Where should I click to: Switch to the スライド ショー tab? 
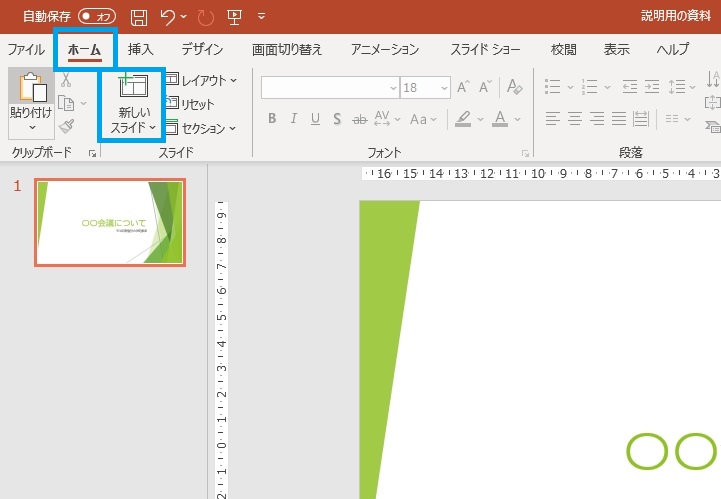(x=485, y=49)
